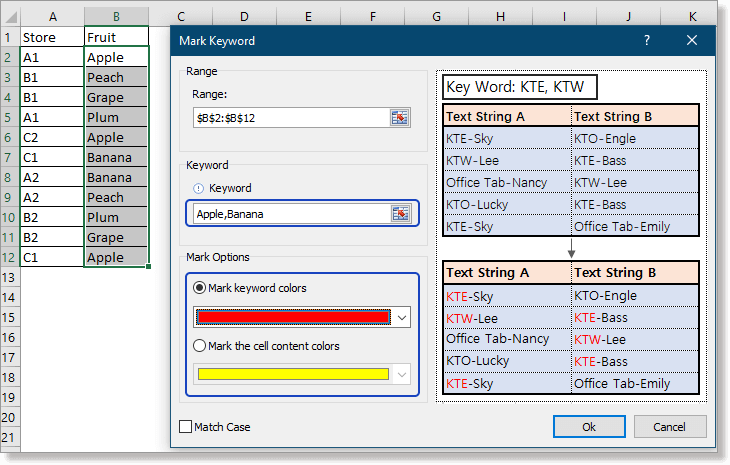Click the Keyword info icon

(198, 188)
